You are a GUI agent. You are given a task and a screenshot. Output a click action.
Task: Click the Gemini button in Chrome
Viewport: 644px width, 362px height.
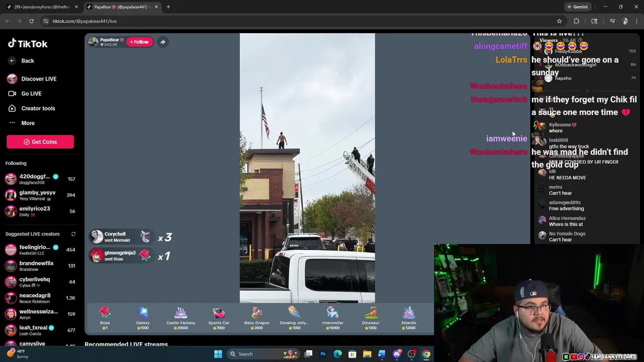point(577,7)
